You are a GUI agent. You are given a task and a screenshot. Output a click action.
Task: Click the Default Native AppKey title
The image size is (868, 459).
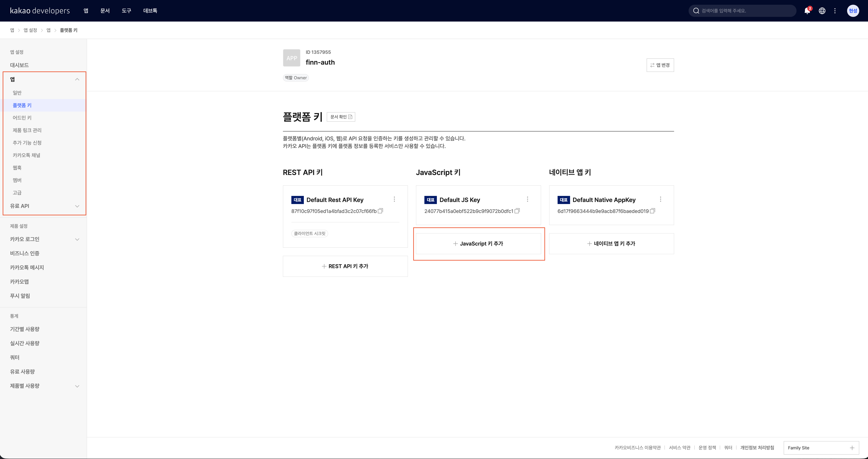604,200
